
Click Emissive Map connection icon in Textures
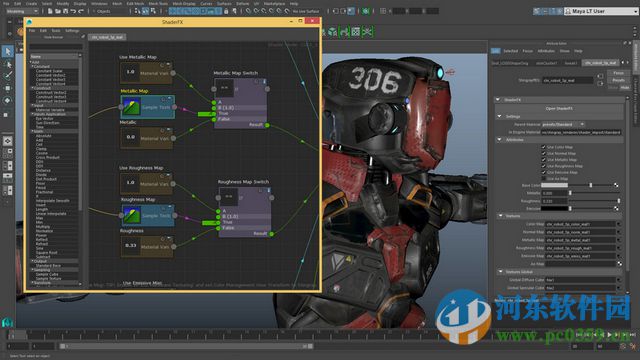click(619, 256)
